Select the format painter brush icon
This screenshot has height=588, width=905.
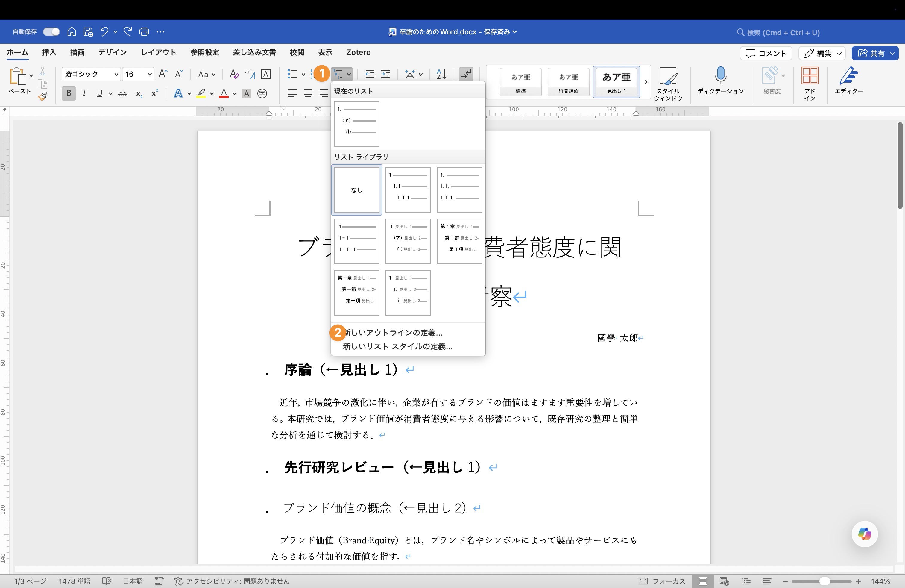(x=42, y=97)
